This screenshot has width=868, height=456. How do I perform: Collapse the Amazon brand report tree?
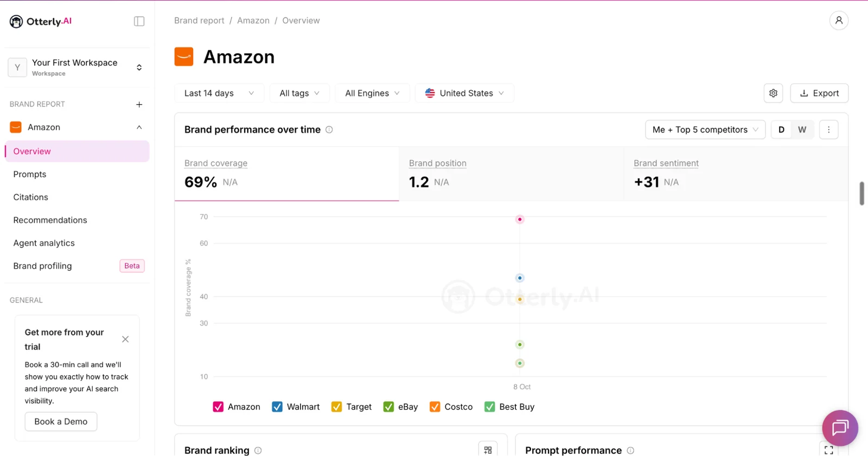click(139, 128)
